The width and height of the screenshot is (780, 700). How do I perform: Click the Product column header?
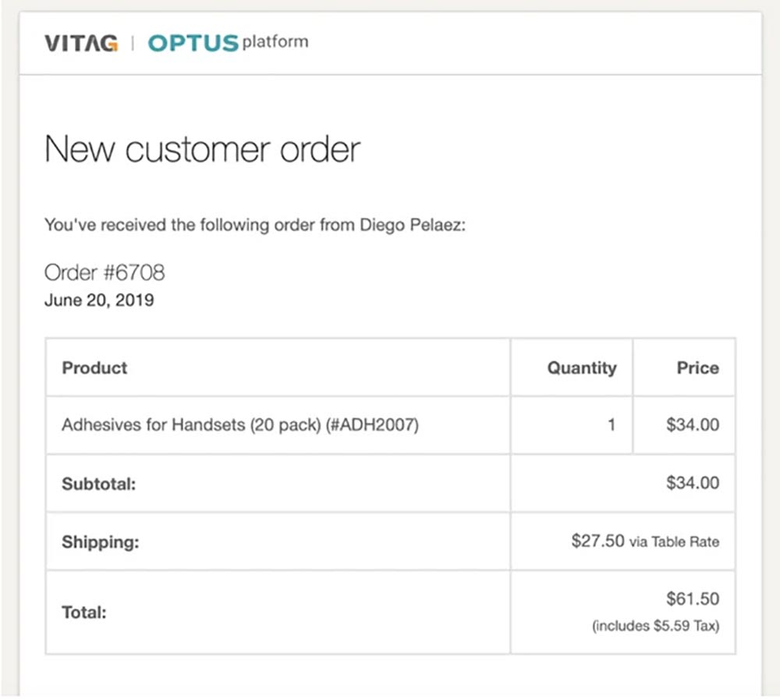pos(94,368)
